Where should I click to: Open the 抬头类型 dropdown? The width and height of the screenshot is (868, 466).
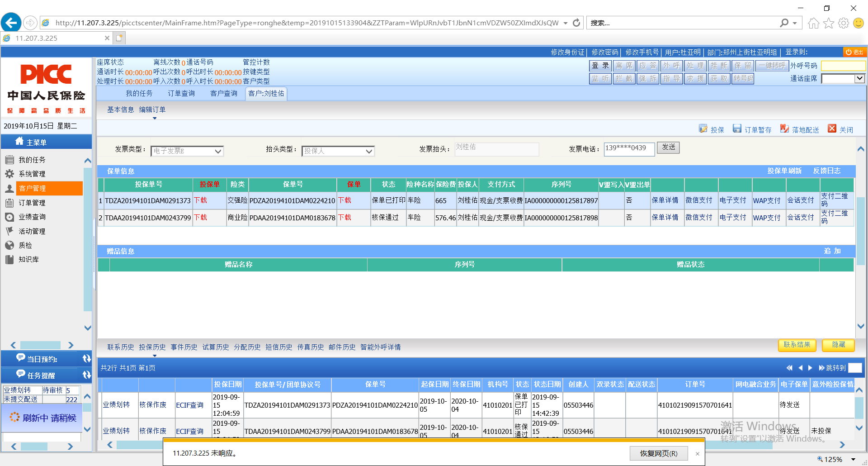[x=369, y=151]
